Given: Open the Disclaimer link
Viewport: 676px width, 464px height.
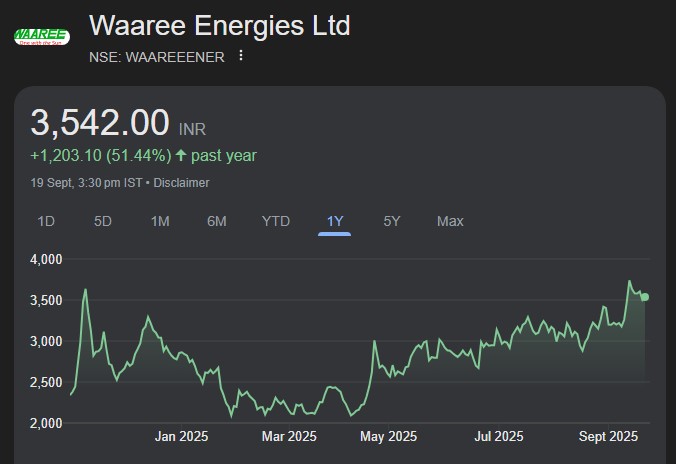Looking at the screenshot, I should click(182, 183).
